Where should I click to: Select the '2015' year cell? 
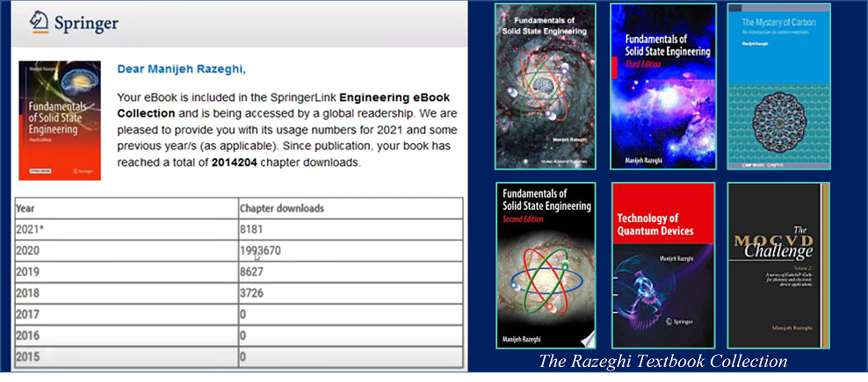127,357
